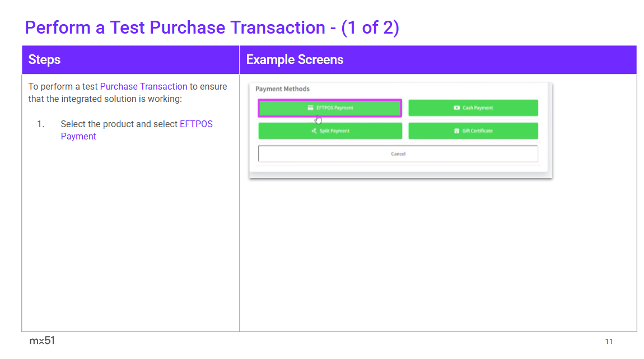The height and width of the screenshot is (359, 644).
Task: Click the cash icon on Cash Payment
Action: [457, 108]
